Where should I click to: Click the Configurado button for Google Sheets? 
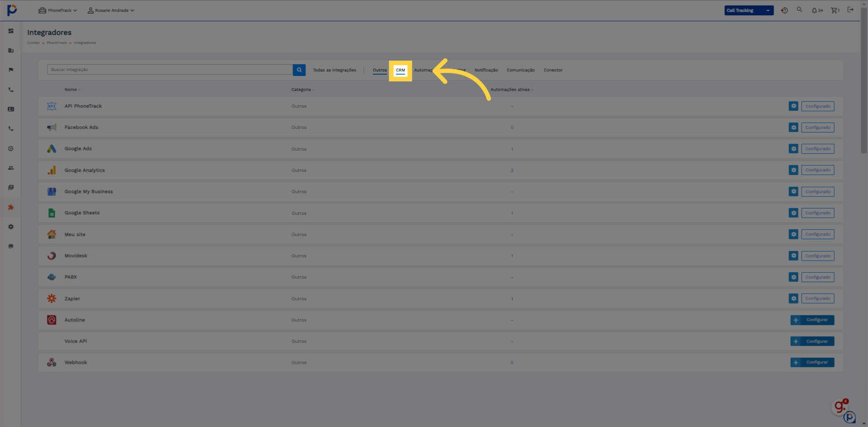[818, 213]
